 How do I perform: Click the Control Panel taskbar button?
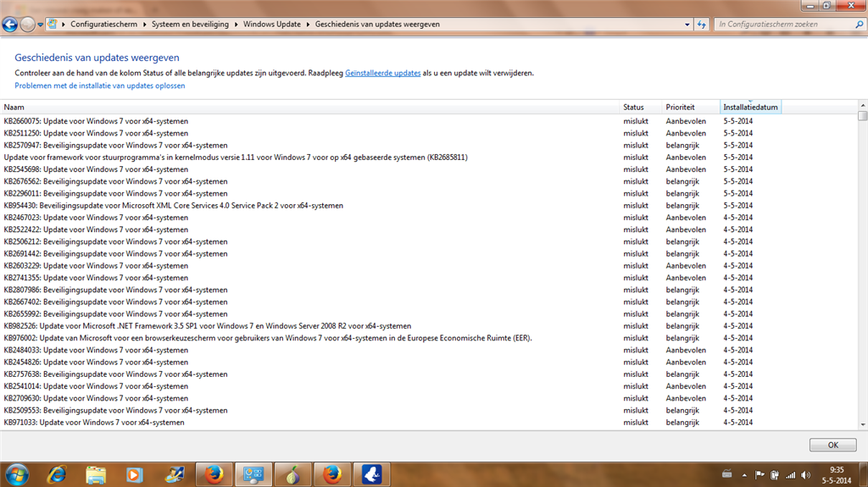point(253,475)
